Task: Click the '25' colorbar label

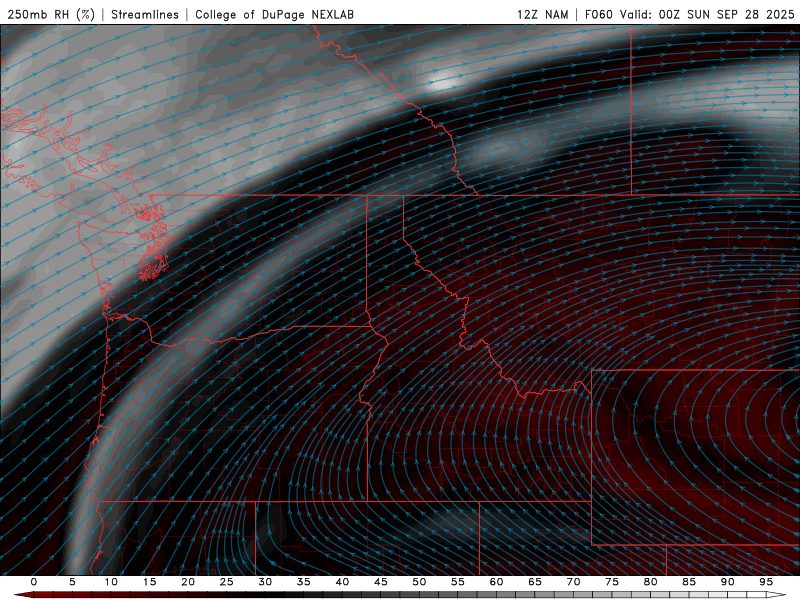Action: click(x=227, y=582)
